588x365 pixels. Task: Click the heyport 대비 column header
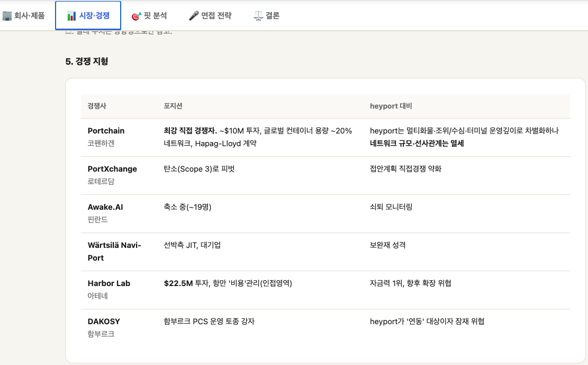point(391,106)
